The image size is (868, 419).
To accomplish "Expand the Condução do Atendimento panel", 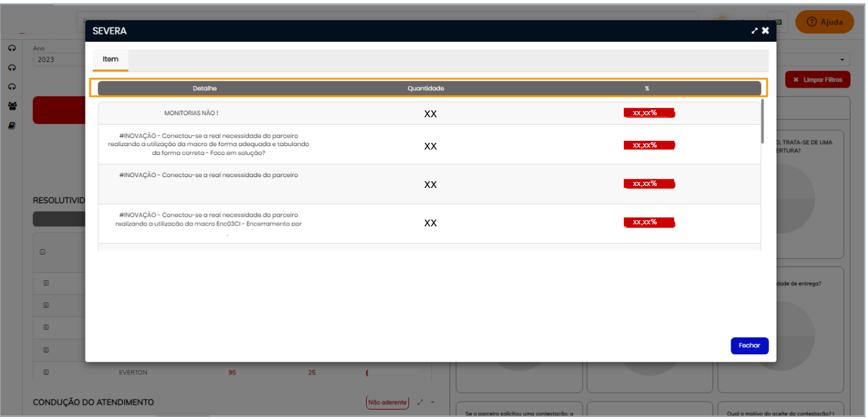I will point(420,402).
